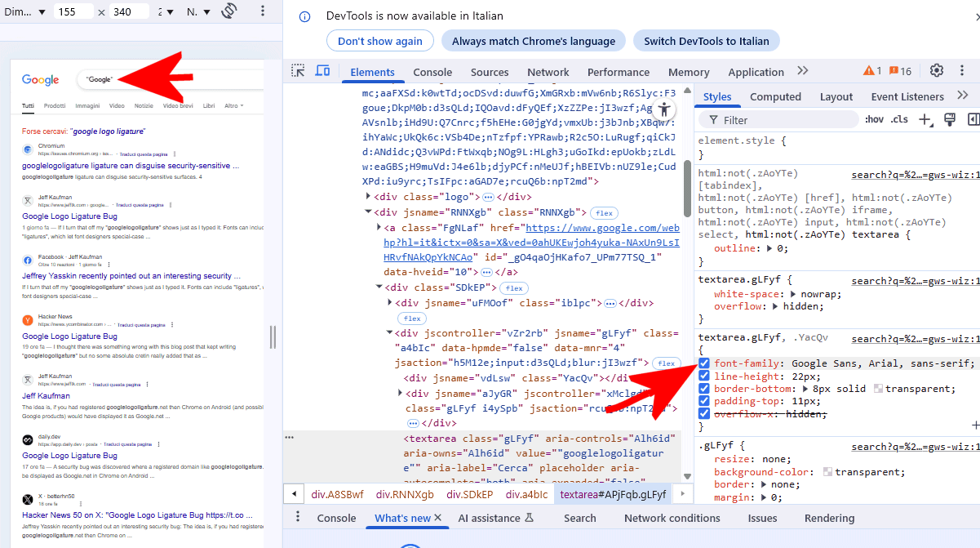Viewport: 980px width, 548px height.
Task: Click the Don't show again button
Action: (380, 41)
